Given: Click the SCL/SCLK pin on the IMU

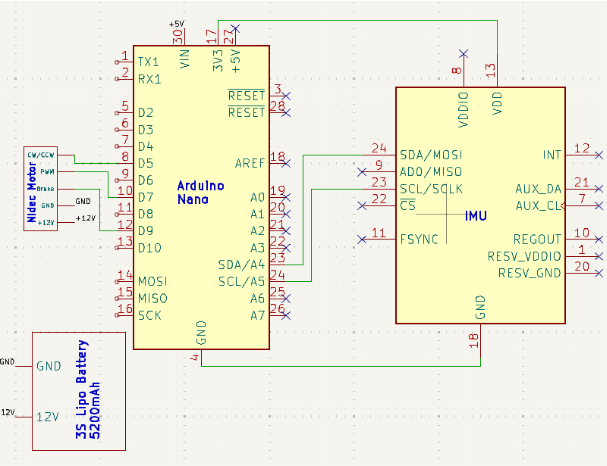Looking at the screenshot, I should (x=431, y=189).
